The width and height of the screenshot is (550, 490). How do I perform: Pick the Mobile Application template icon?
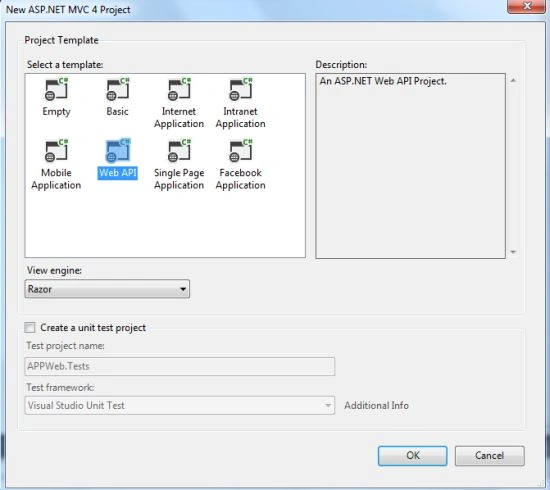(56, 151)
